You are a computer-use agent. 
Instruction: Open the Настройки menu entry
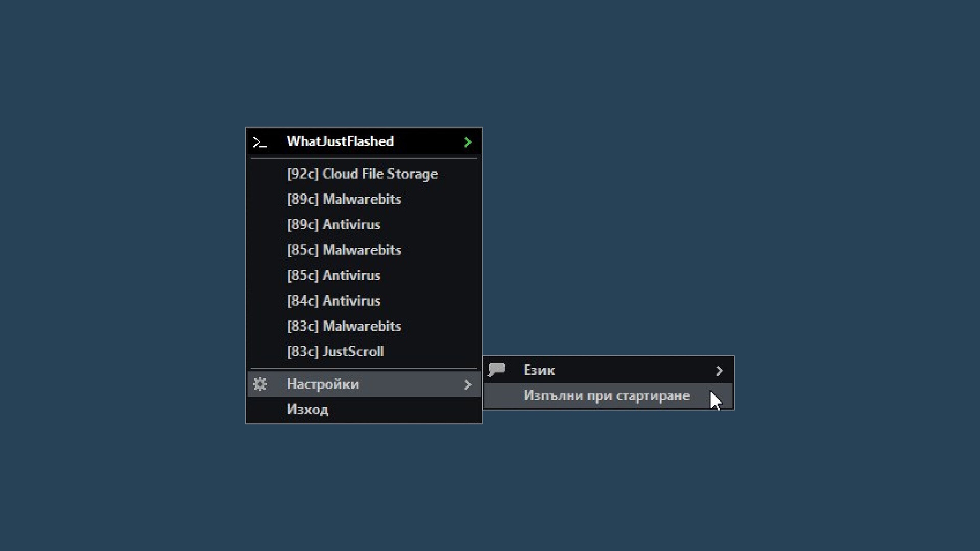(x=323, y=384)
